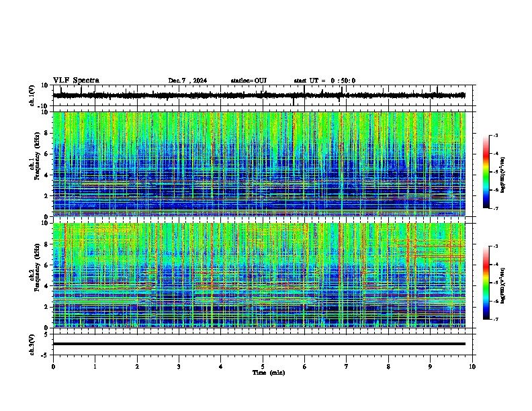Click time axis tick label "9"
Image resolution: width=532 pixels, height=411 pixels.
click(430, 367)
